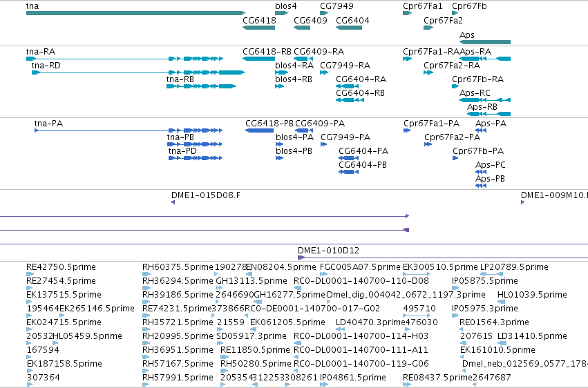Click the LD40470.3prime EST label
Viewport: 588px width, 388px height.
pyautogui.click(x=370, y=322)
